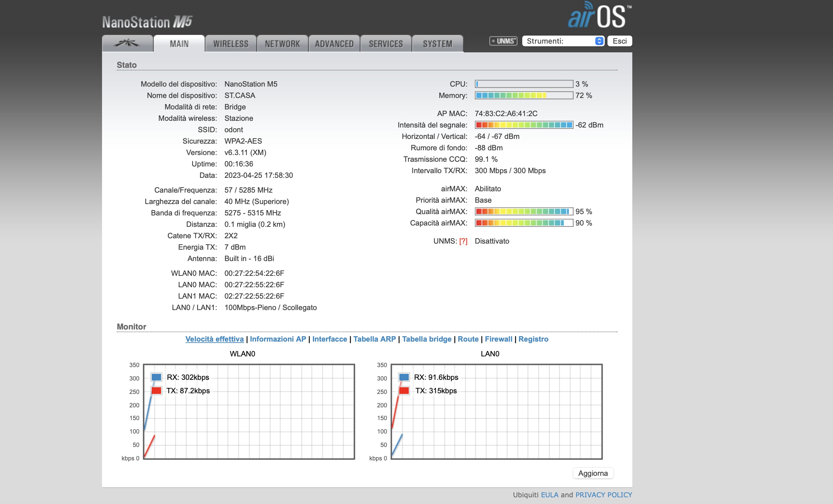The image size is (833, 504).
Task: Click the blue RX legend swatch in LAN0 graph
Action: [404, 377]
